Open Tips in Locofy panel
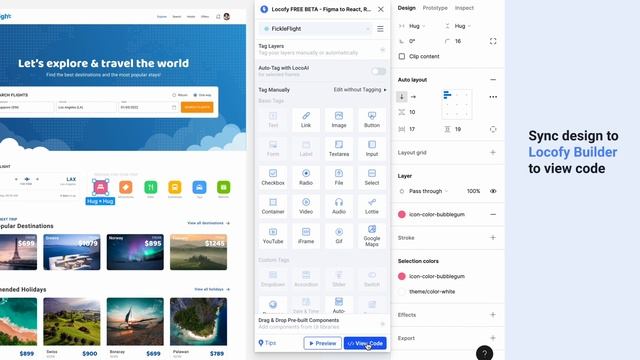 [x=267, y=343]
